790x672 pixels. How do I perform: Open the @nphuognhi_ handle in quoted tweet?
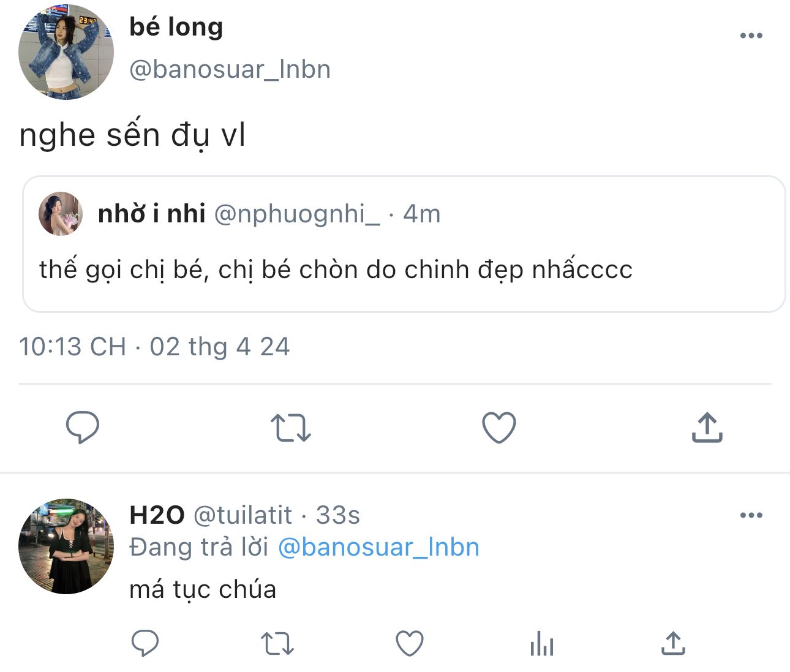click(297, 214)
